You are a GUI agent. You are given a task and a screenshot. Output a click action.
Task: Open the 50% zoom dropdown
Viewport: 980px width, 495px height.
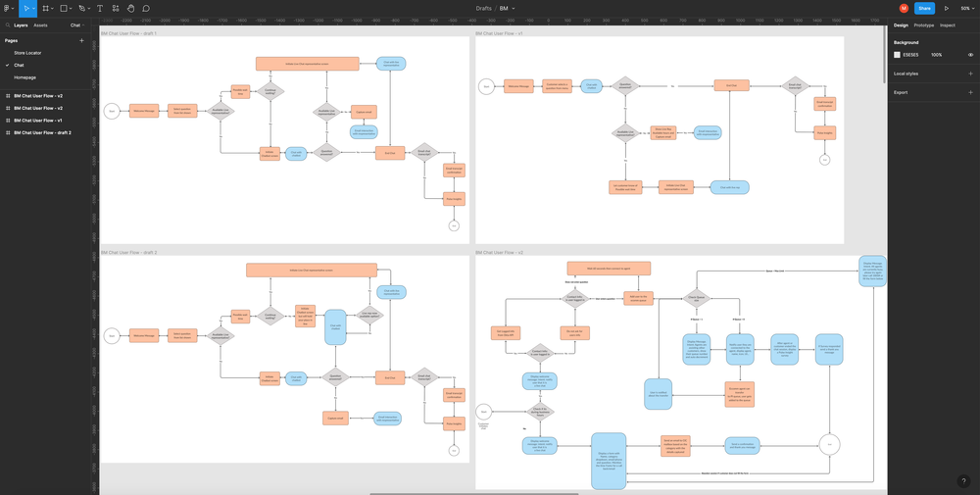click(x=967, y=9)
